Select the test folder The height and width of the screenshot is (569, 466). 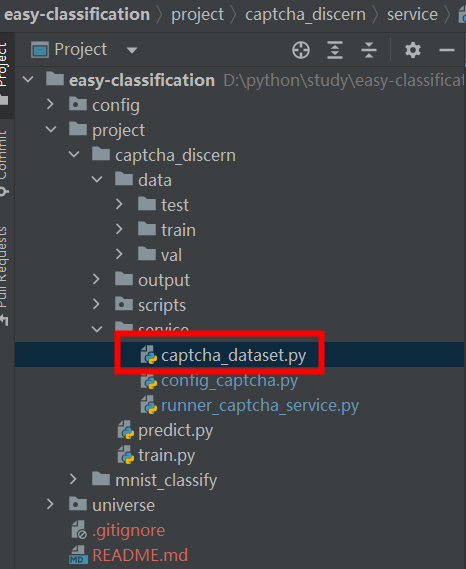tap(175, 205)
